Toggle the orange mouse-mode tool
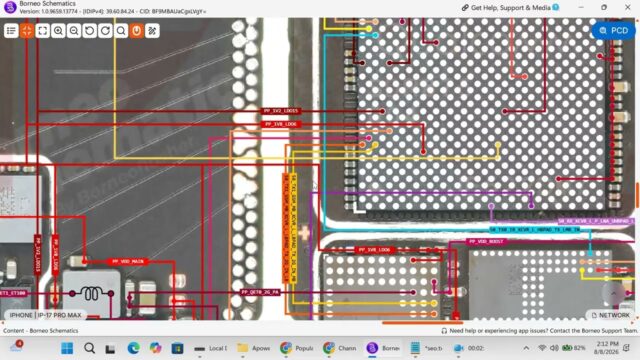The height and width of the screenshot is (360, 640). [x=137, y=31]
